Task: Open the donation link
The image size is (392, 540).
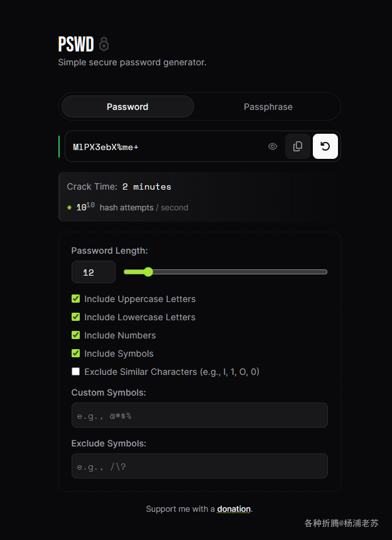Action: (x=234, y=509)
